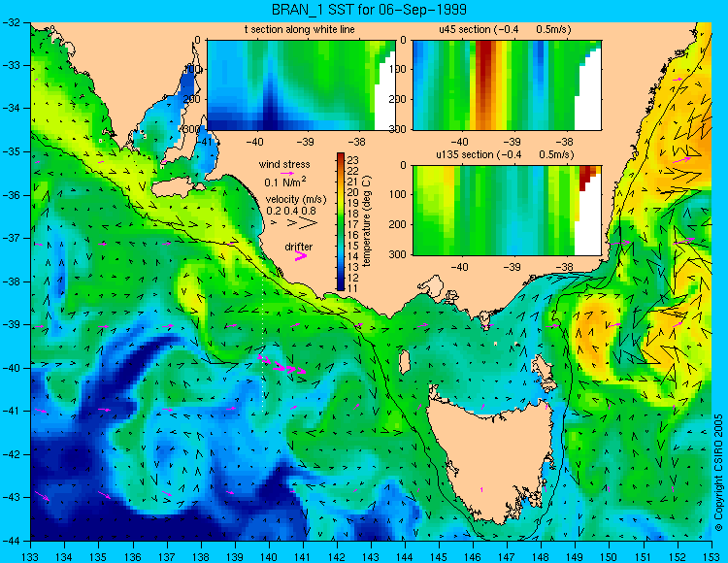Click latitude label '-44' on left axis
The height and width of the screenshot is (563, 728).
click(12, 541)
